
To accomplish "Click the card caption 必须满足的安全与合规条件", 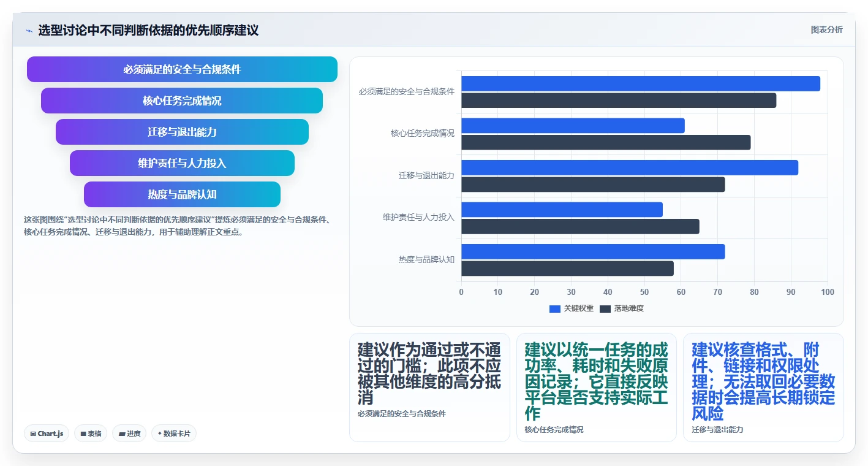I will click(x=402, y=414).
